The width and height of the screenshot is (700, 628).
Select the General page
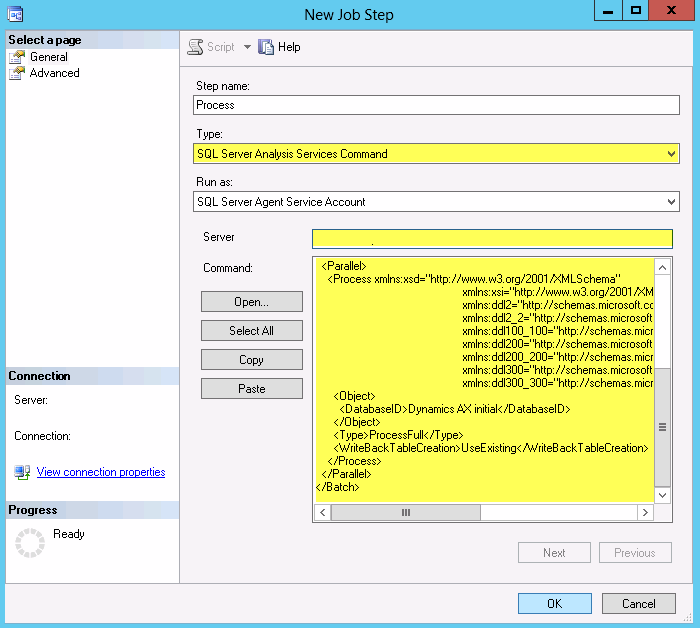coord(49,57)
